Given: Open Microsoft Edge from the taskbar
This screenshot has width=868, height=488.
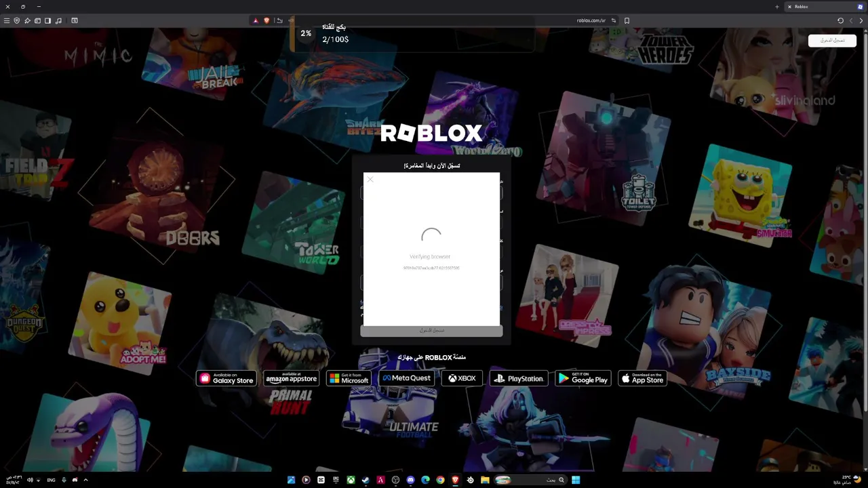Looking at the screenshot, I should coord(425,480).
